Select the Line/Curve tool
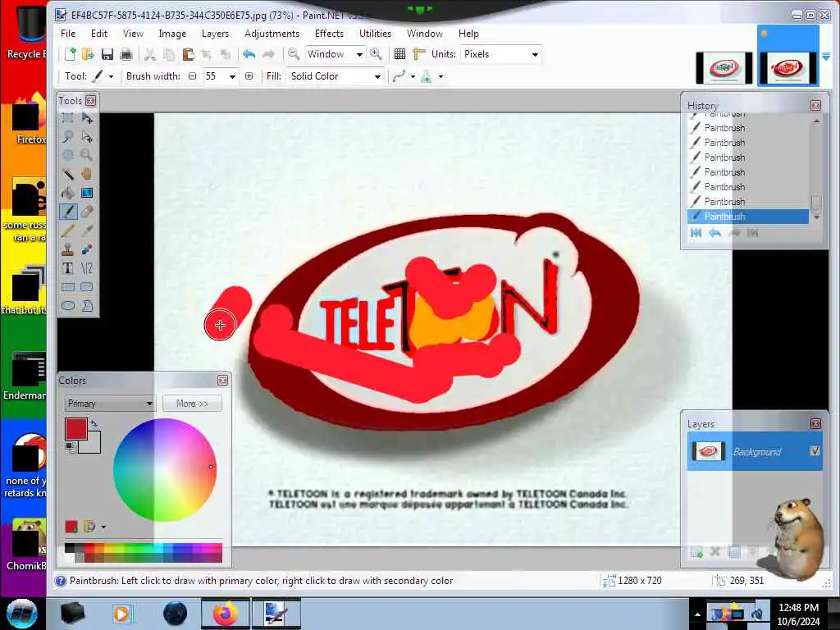This screenshot has height=630, width=840. pos(87,268)
